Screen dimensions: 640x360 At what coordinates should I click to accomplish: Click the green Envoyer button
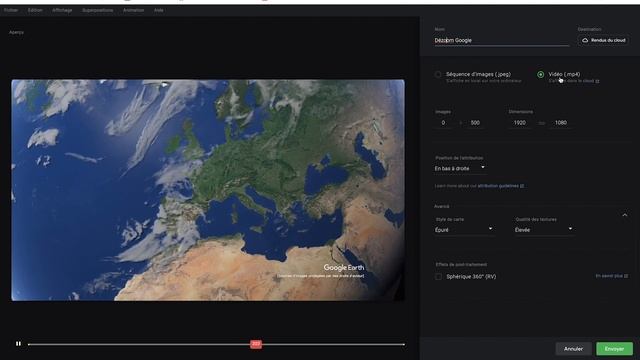[x=614, y=349]
